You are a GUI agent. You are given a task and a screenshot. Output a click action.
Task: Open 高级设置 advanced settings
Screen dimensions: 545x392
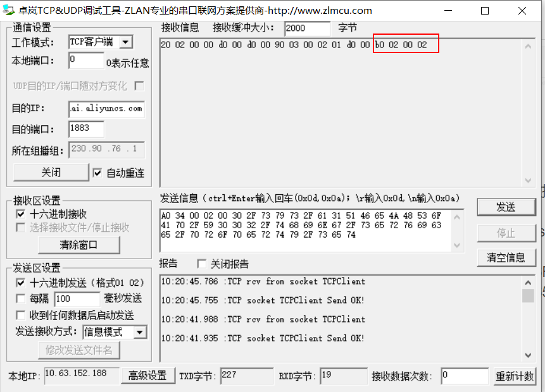point(147,375)
